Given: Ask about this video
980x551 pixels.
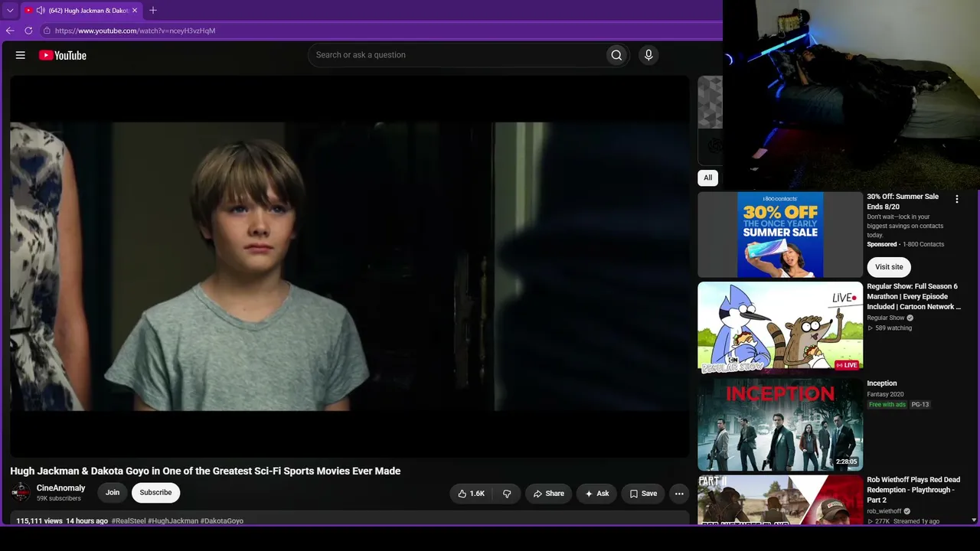Looking at the screenshot, I should coord(596,494).
